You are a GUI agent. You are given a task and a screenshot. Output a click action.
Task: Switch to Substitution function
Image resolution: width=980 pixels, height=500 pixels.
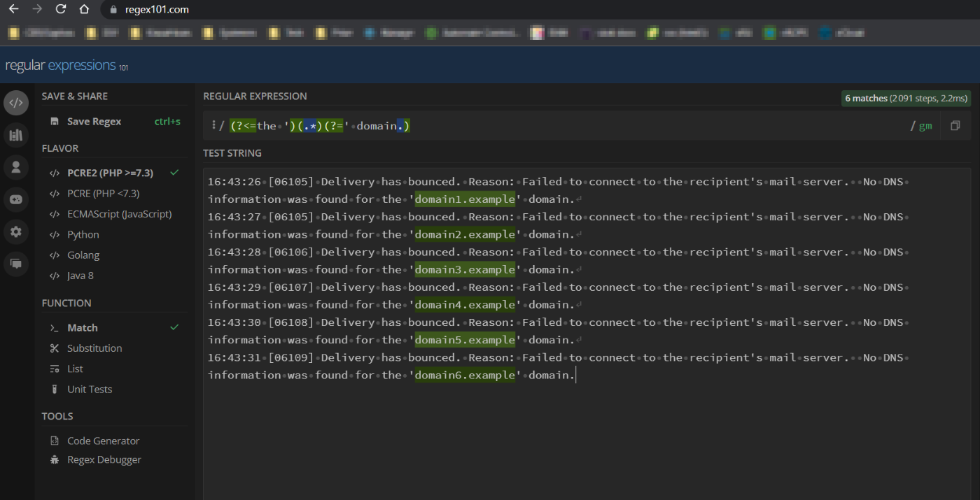point(94,348)
